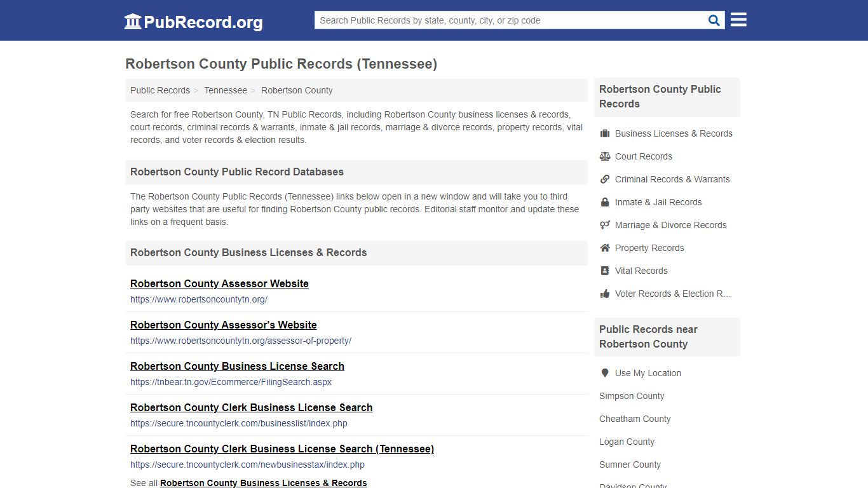The image size is (868, 488).
Task: Click the link icon beside Criminal Records
Action: tap(605, 179)
